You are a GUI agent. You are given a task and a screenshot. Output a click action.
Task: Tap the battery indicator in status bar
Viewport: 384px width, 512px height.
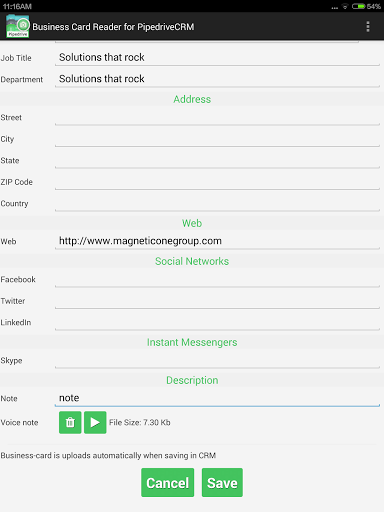(x=358, y=6)
